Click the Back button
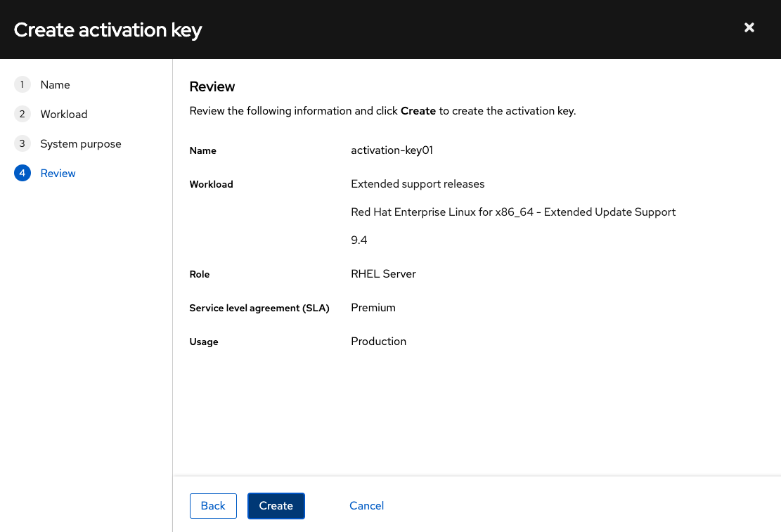The width and height of the screenshot is (781, 532). tap(213, 505)
